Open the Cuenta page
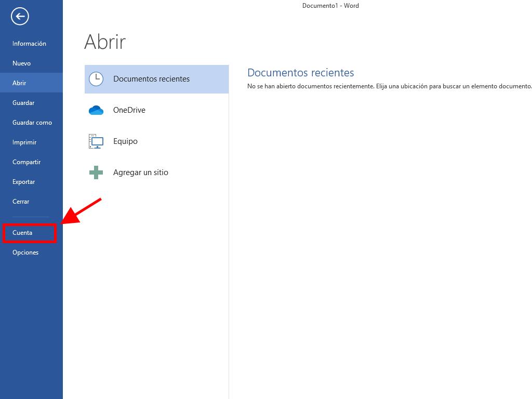 click(22, 233)
